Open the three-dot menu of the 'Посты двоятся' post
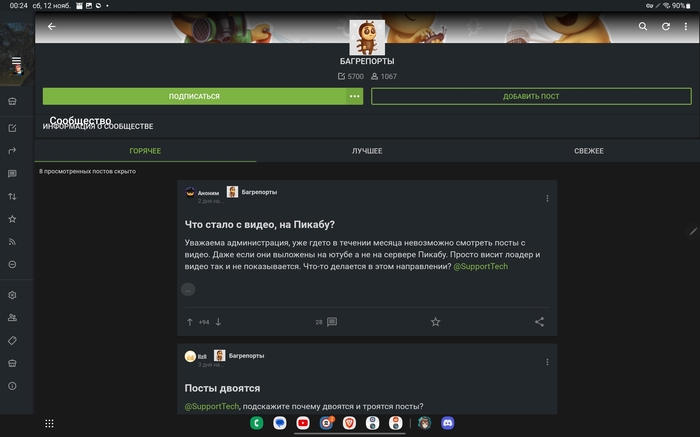Image resolution: width=700 pixels, height=437 pixels. pos(547,362)
